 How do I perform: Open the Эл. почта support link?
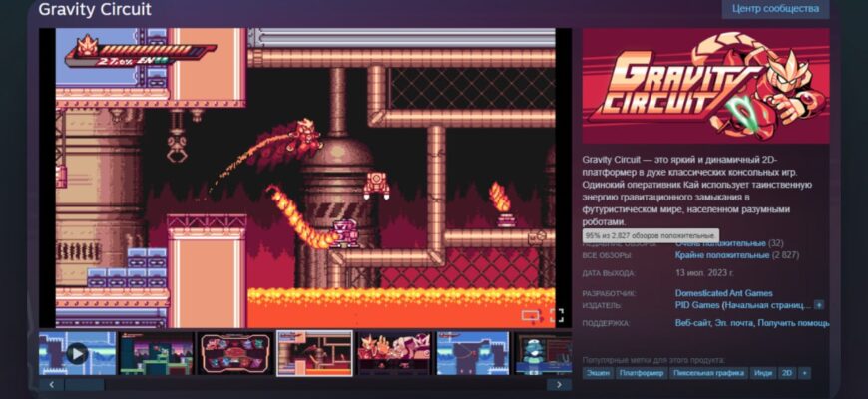pos(734,323)
